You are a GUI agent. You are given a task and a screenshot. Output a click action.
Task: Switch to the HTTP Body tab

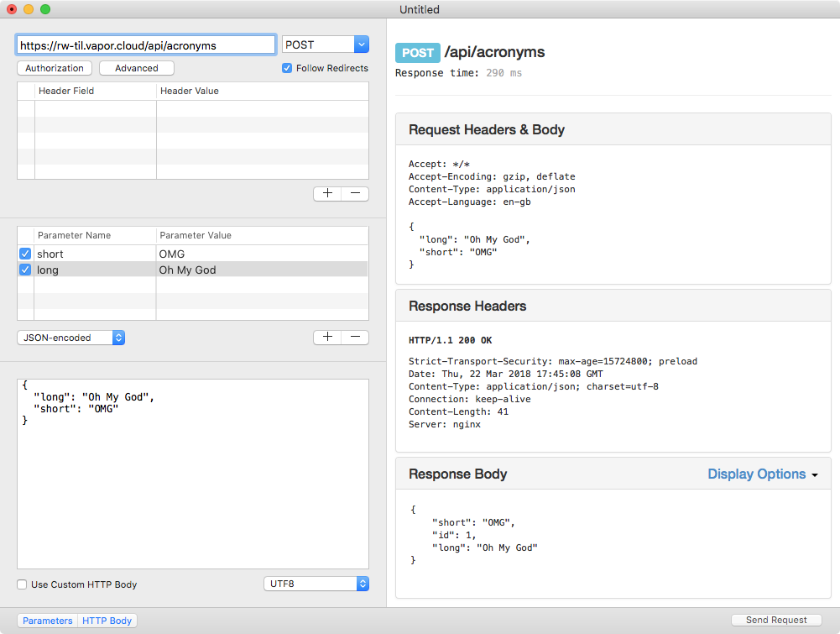(x=107, y=621)
